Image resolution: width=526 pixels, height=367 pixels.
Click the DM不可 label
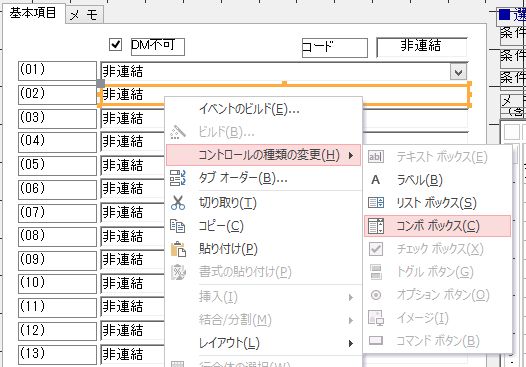pyautogui.click(x=158, y=47)
